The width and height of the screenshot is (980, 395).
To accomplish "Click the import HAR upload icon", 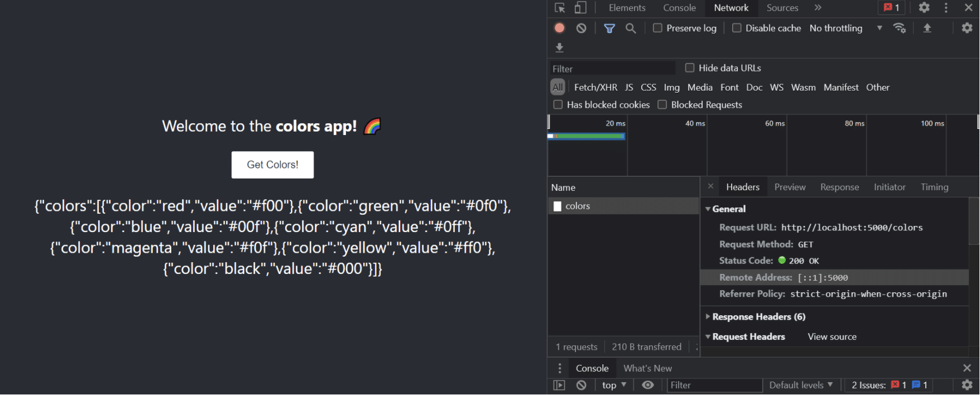I will pos(927,28).
